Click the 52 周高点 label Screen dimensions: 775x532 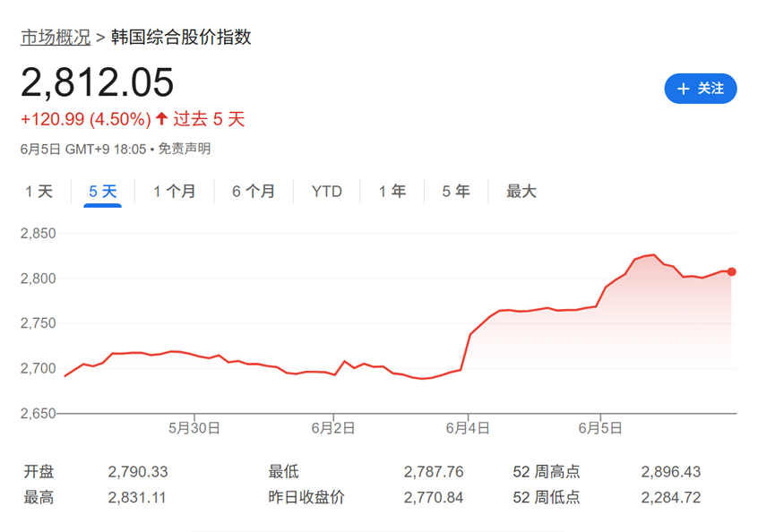pos(547,472)
